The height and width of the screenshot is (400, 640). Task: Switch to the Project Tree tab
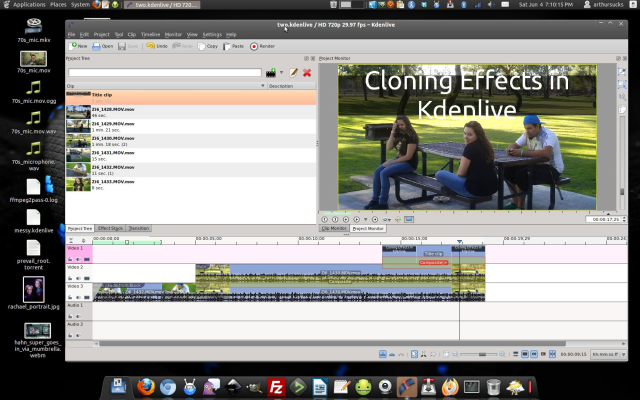point(80,228)
